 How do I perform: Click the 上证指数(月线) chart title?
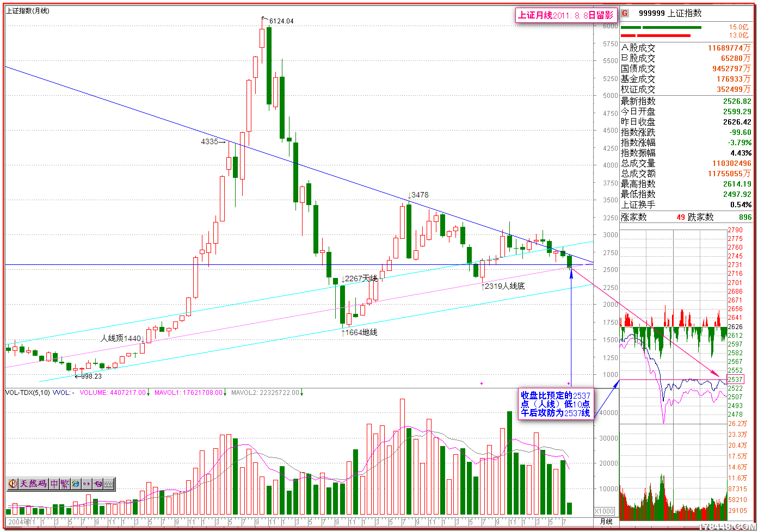pyautogui.click(x=28, y=11)
